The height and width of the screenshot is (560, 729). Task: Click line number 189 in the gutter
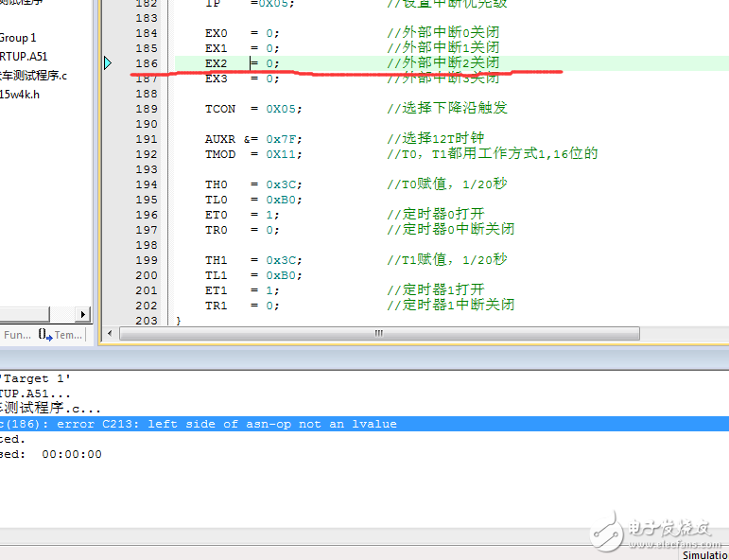147,109
